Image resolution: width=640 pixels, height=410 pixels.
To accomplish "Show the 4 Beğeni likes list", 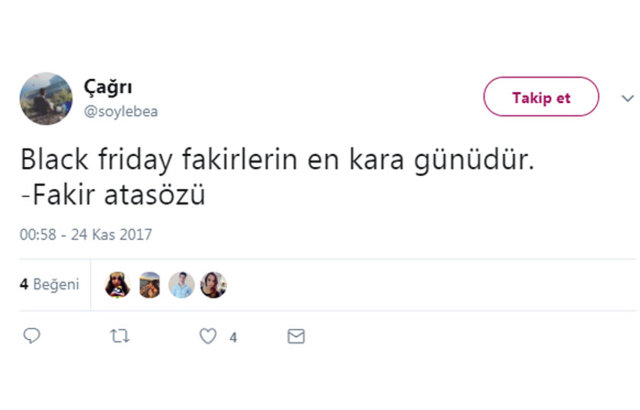I will [48, 284].
